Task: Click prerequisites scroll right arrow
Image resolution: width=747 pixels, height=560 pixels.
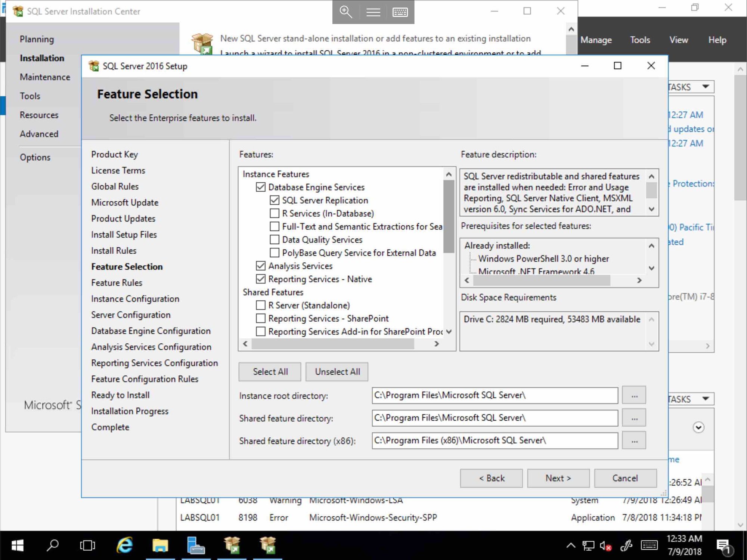Action: pyautogui.click(x=639, y=280)
